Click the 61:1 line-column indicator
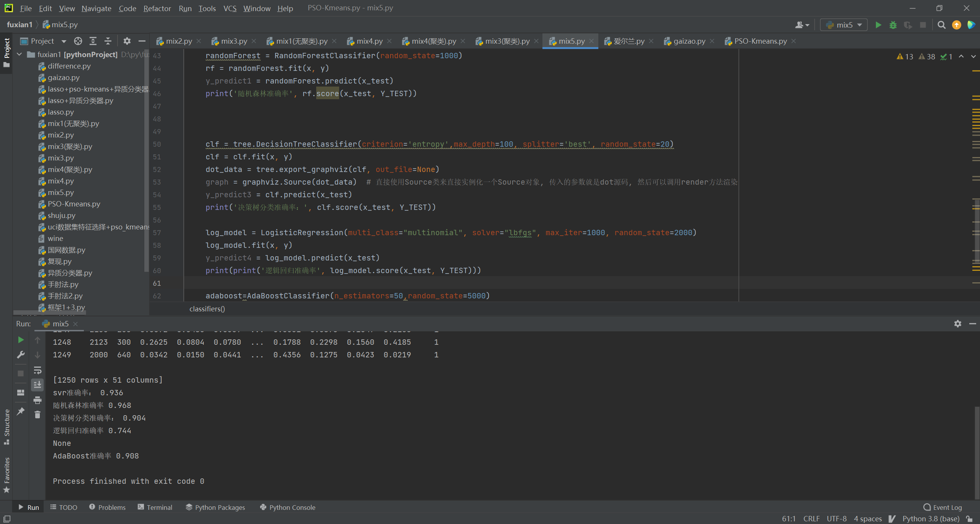Image resolution: width=980 pixels, height=524 pixels. pyautogui.click(x=789, y=519)
